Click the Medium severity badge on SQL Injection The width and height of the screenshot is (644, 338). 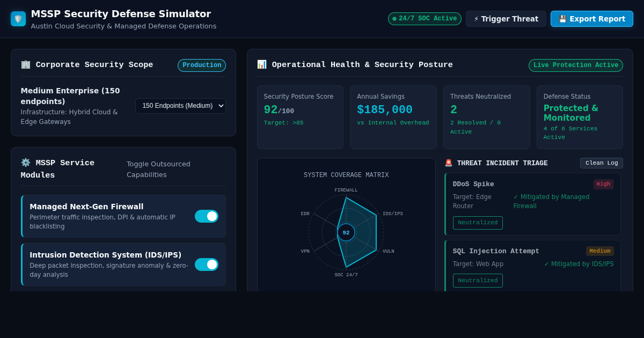(600, 251)
